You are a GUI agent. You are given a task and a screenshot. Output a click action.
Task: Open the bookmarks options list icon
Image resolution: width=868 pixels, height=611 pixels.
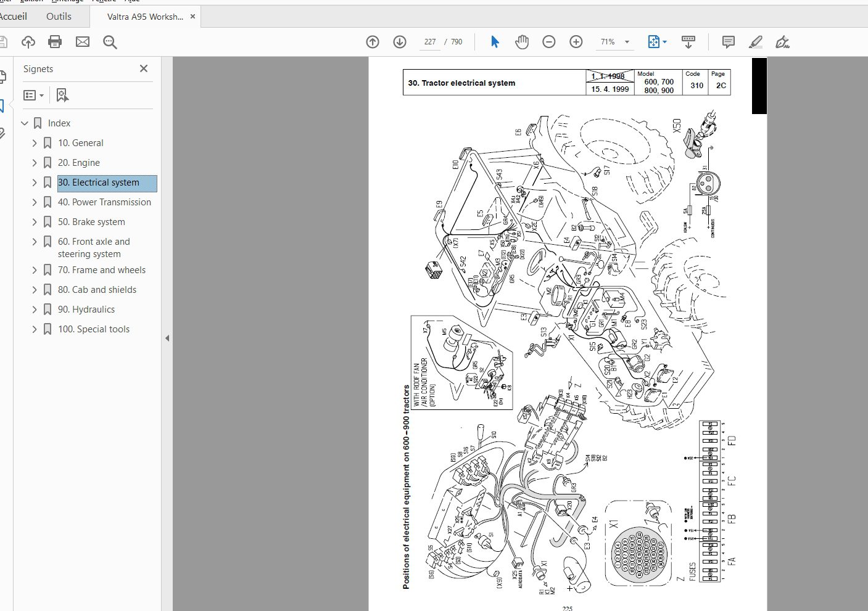[x=33, y=95]
